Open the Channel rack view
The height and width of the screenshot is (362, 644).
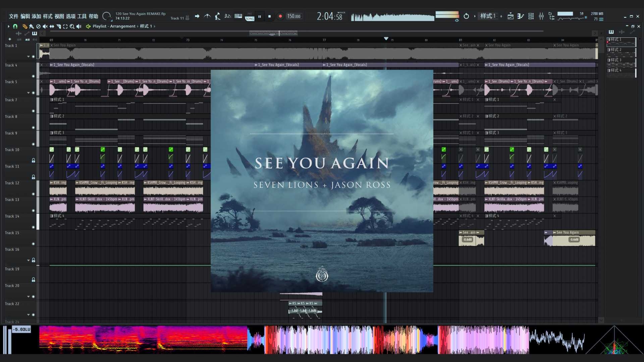pos(531,16)
